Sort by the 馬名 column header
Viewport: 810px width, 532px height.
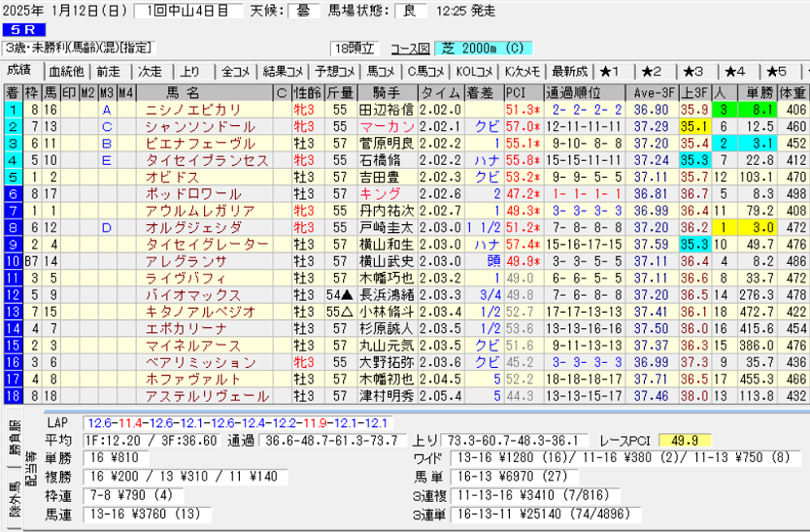click(x=183, y=93)
